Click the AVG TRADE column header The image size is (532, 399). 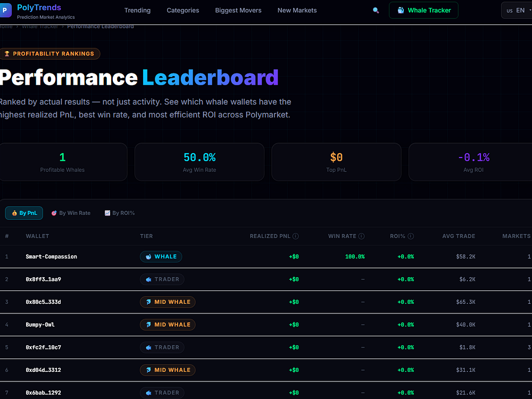pyautogui.click(x=459, y=236)
